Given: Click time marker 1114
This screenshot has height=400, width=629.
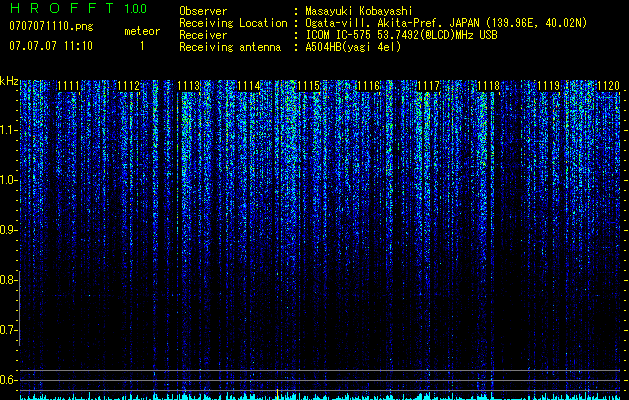Looking at the screenshot, I should 248,86.
